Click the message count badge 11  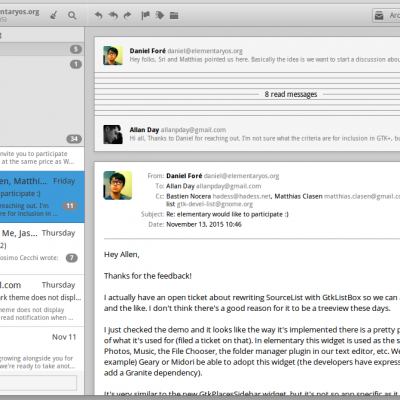(x=70, y=206)
